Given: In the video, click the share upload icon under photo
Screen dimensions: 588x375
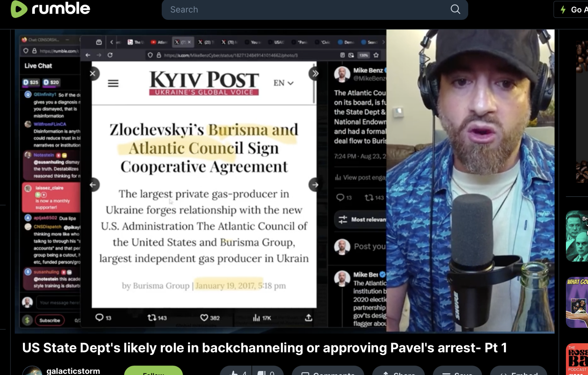Looking at the screenshot, I should (308, 317).
